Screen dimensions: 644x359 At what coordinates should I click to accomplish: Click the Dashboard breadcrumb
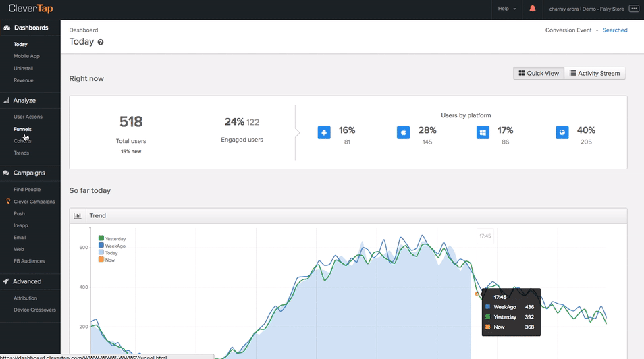[84, 30]
